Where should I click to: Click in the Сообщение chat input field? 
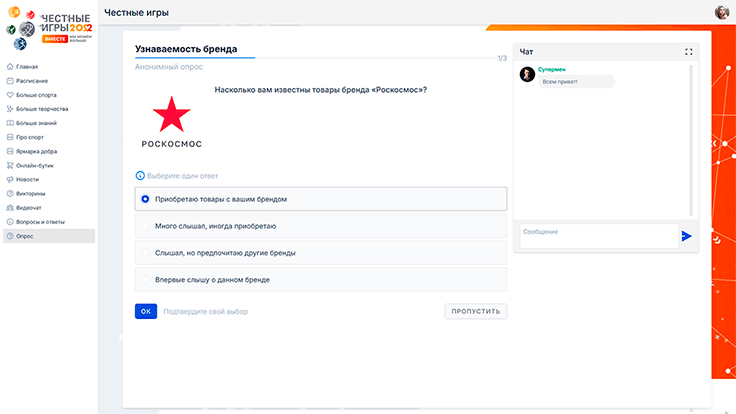pyautogui.click(x=599, y=236)
